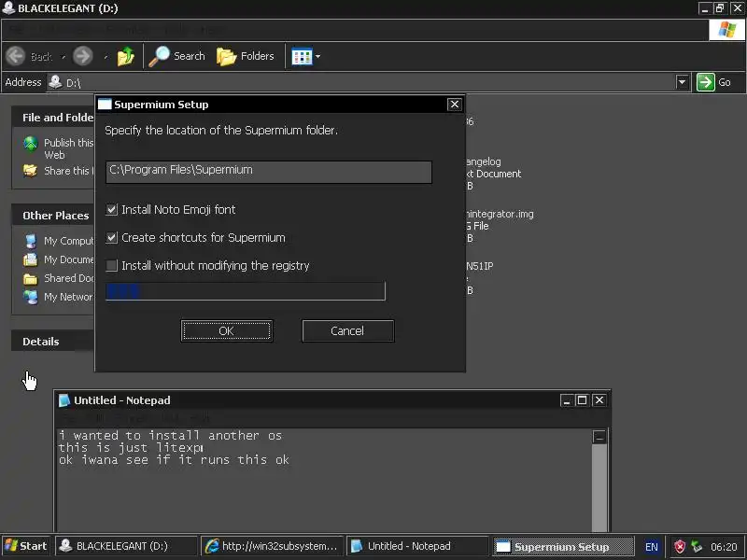Click the 06:20 system clock
The image size is (747, 560).
(724, 547)
